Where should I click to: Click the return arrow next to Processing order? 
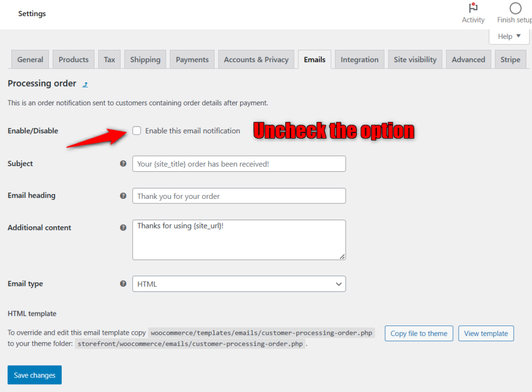pyautogui.click(x=85, y=84)
